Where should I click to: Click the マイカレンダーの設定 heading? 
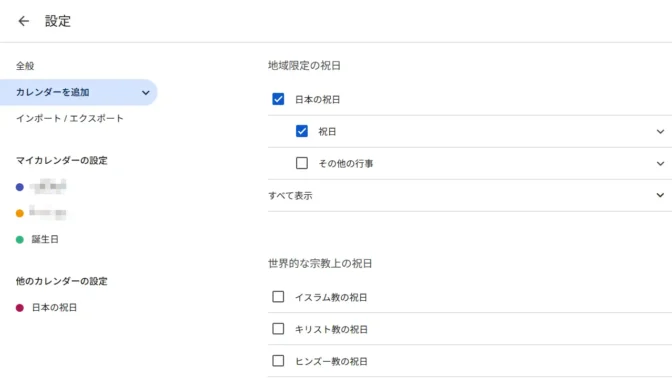(x=62, y=160)
